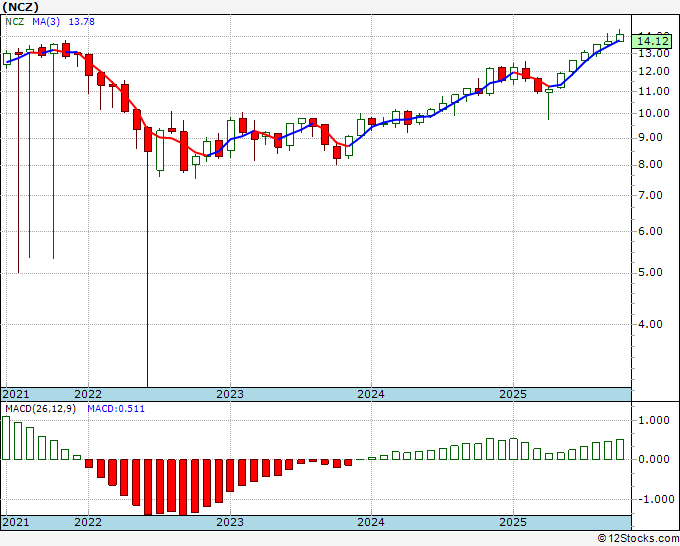Click 2025 on price chart time axis
Screen dimensions: 680x546
pos(513,394)
